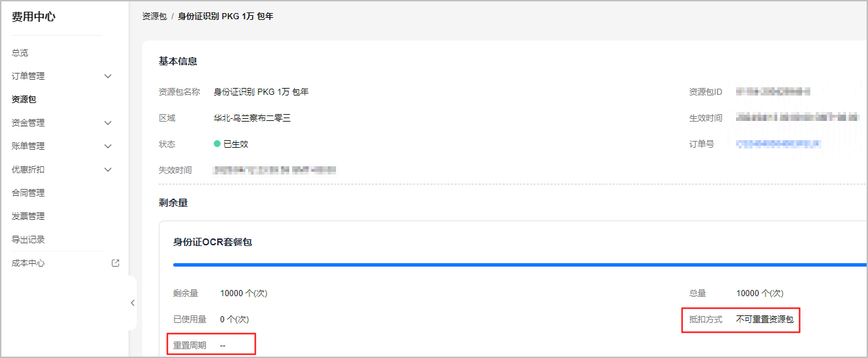The image size is (868, 358).
Task: Click the 费用中心 sidebar title
Action: click(x=34, y=17)
